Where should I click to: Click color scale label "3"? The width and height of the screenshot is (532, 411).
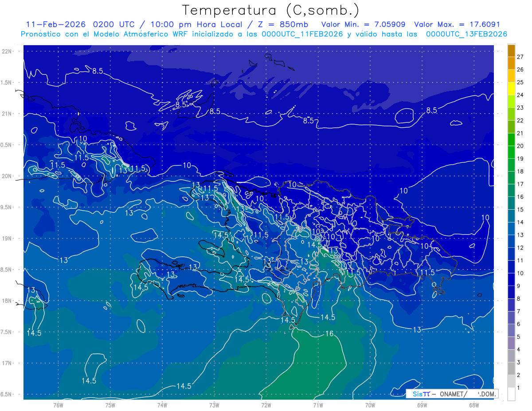(x=519, y=362)
